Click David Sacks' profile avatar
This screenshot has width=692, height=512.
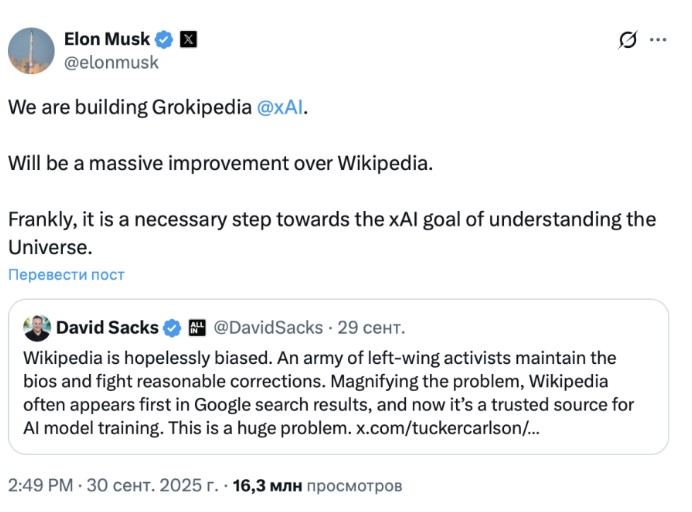37,327
